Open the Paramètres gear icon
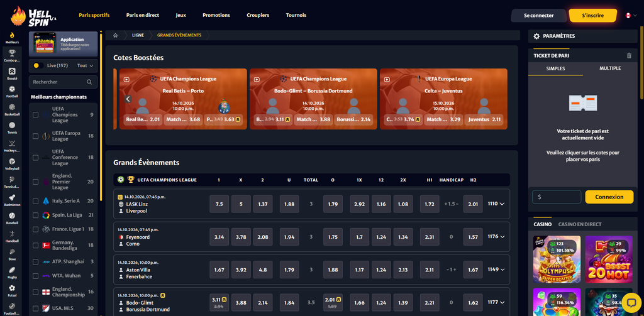 [x=536, y=36]
